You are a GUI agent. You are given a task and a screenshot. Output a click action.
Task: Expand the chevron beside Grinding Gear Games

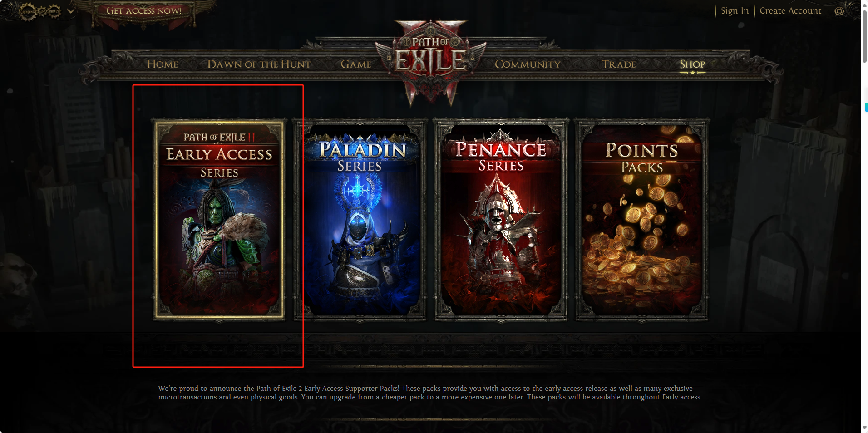tap(71, 10)
